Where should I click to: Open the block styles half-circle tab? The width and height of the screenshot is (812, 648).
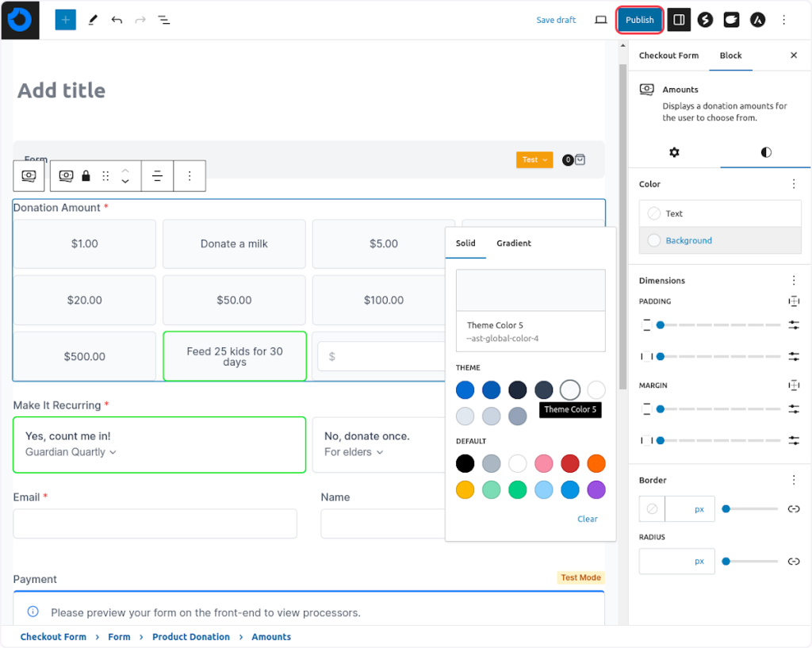click(x=765, y=152)
